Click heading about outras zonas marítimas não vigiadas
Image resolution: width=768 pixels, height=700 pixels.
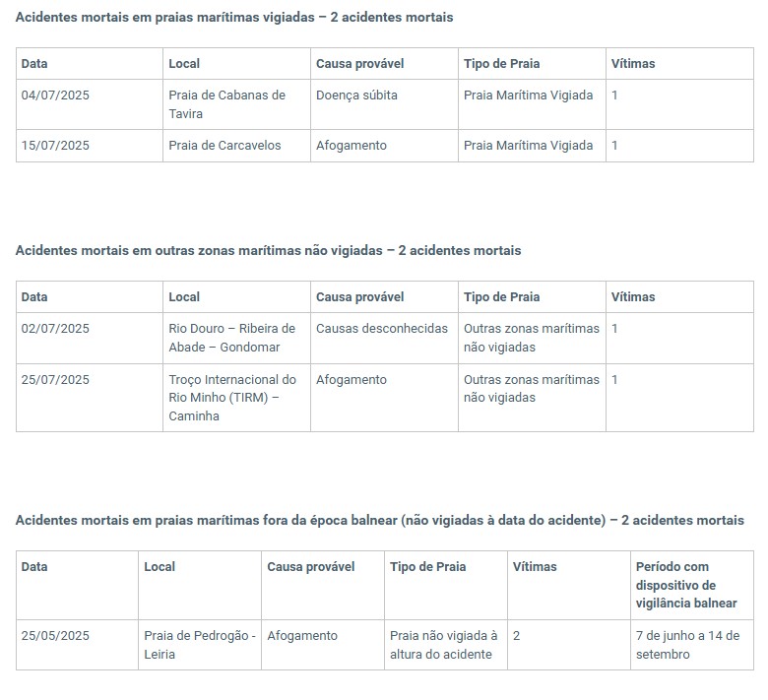(269, 250)
